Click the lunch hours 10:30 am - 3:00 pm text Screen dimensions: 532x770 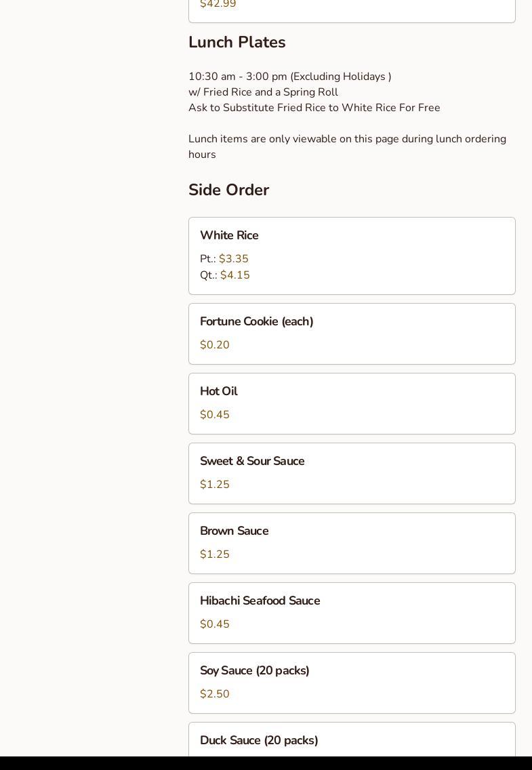click(x=237, y=77)
